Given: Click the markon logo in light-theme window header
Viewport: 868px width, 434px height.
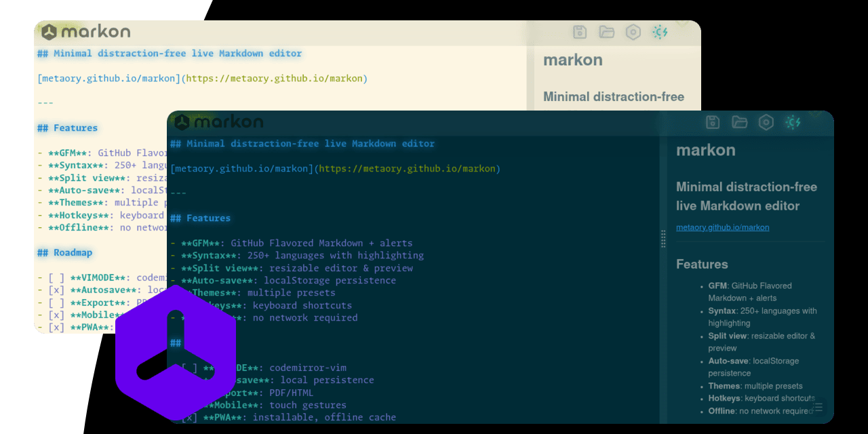Looking at the screenshot, I should [x=85, y=32].
